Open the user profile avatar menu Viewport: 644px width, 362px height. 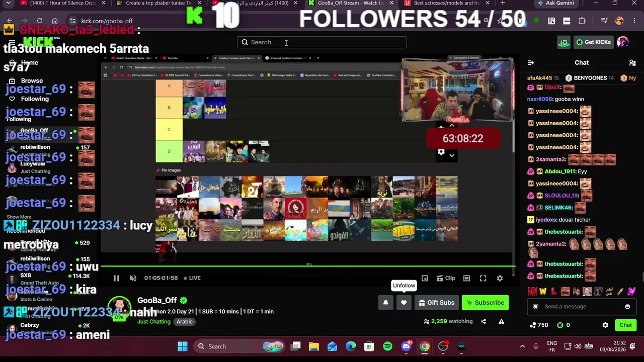[x=623, y=42]
